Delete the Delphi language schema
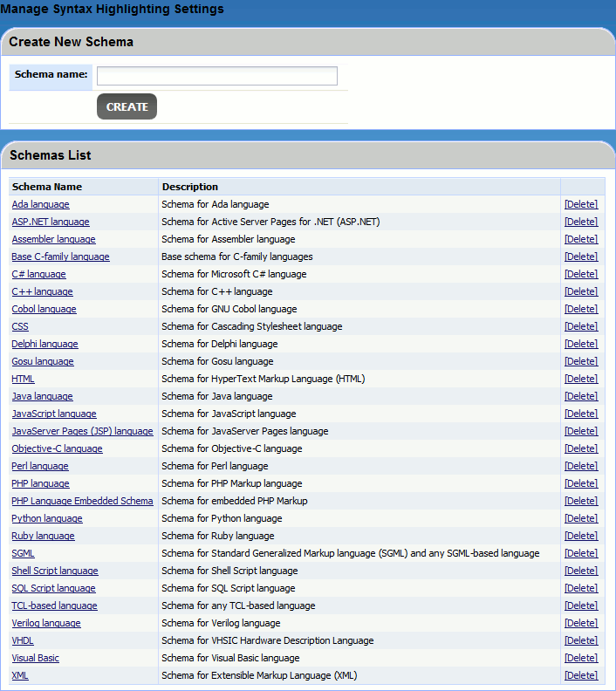Viewport: 616px width, 691px height. [x=581, y=344]
